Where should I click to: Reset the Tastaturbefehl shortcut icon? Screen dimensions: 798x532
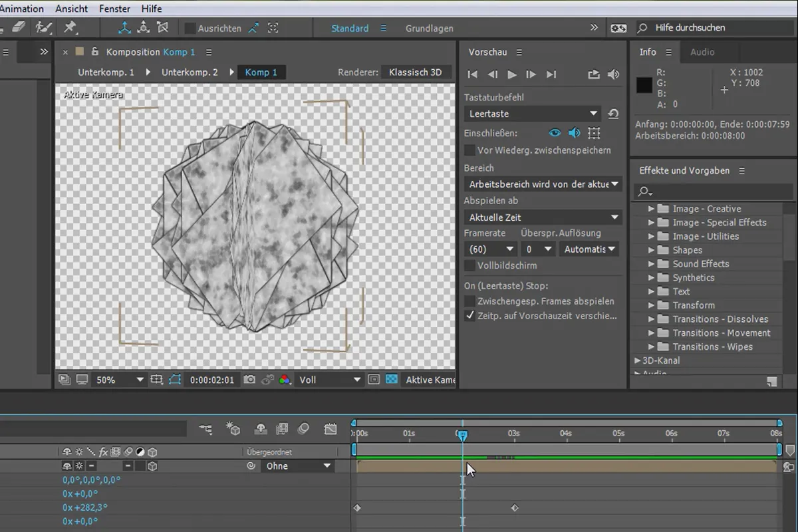coord(613,114)
